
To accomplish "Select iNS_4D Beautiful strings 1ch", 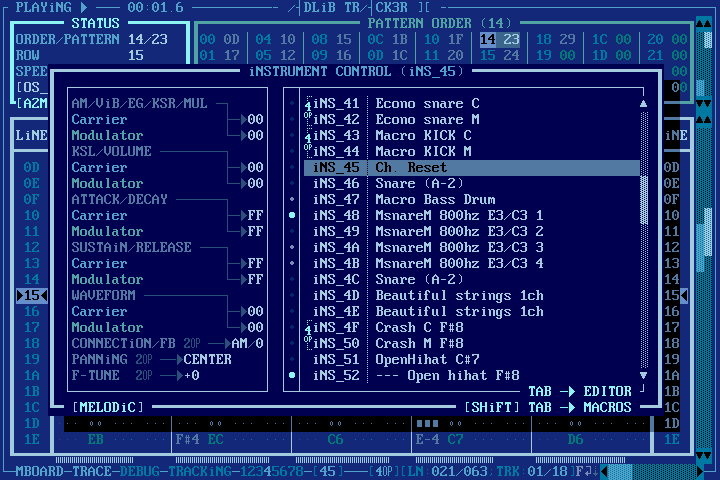I will point(472,295).
